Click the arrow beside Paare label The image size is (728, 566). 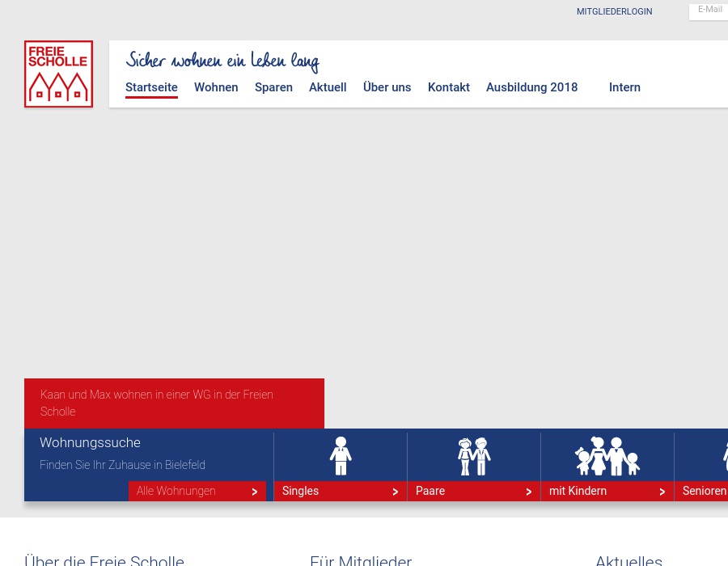528,492
